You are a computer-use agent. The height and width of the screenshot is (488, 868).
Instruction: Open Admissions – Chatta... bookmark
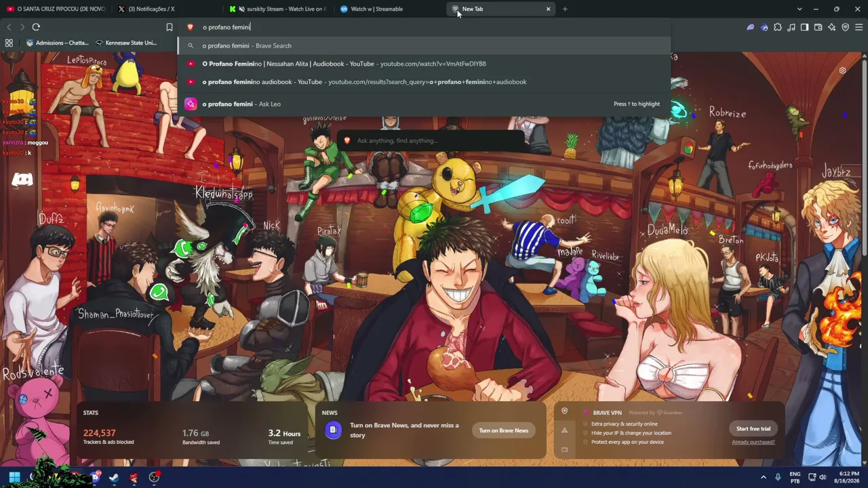[58, 43]
